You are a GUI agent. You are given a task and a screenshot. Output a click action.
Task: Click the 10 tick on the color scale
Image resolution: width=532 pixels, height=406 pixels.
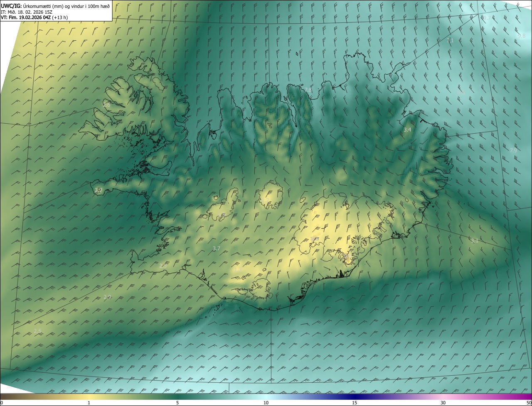[266, 403]
